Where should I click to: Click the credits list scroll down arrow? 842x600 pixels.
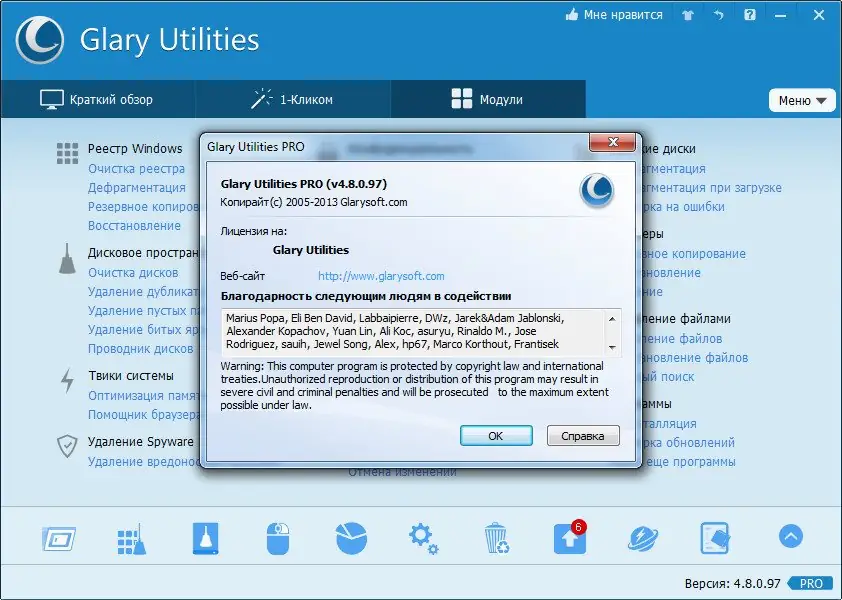point(612,348)
